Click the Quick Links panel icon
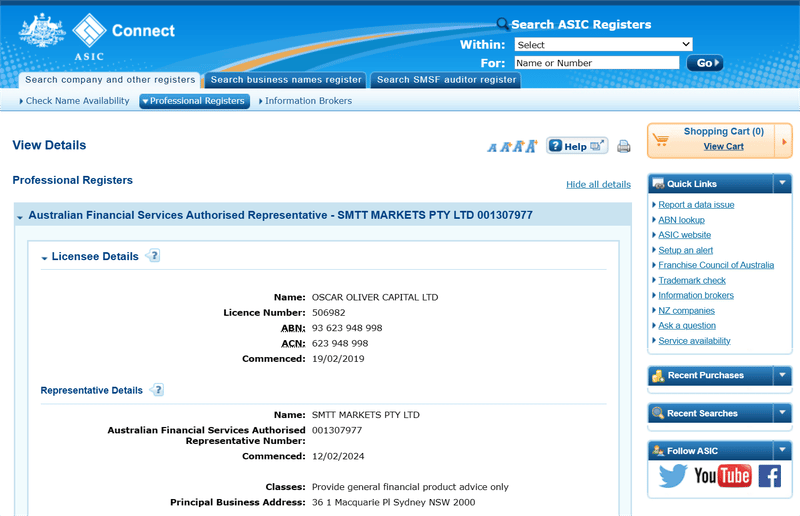Image resolution: width=800 pixels, height=516 pixels. pos(658,183)
